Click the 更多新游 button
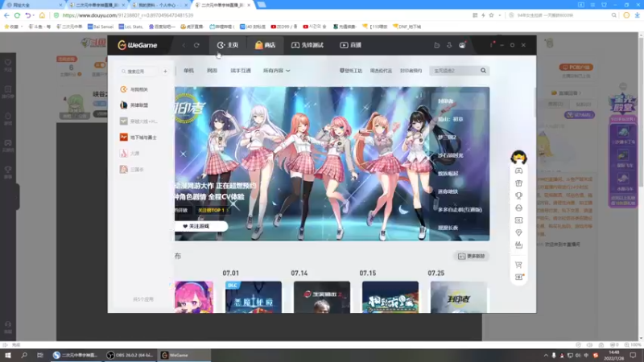 (x=472, y=256)
